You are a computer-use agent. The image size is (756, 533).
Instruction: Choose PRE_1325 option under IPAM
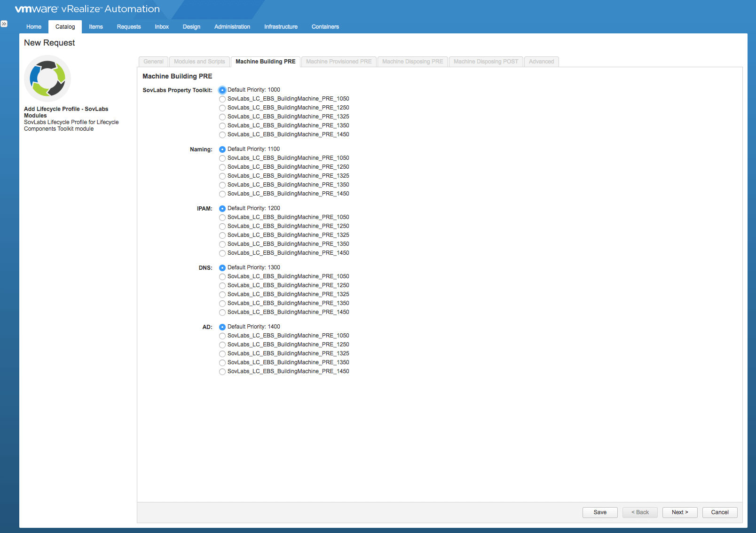tap(222, 235)
